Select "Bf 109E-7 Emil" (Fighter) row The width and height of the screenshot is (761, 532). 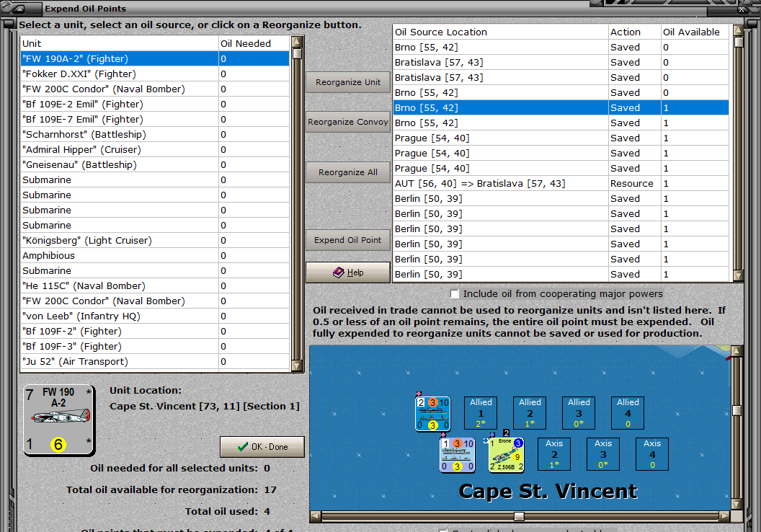[x=155, y=120]
